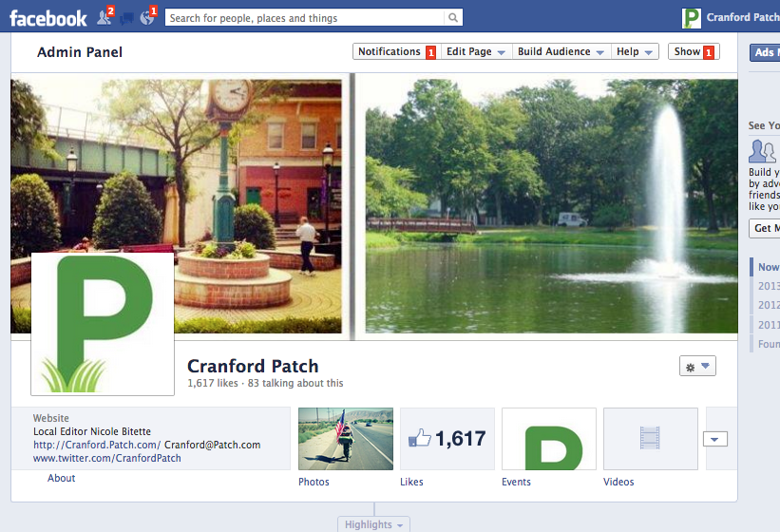This screenshot has height=532, width=780.
Task: Open the Cranford.Patch.com website link
Action: (x=97, y=445)
